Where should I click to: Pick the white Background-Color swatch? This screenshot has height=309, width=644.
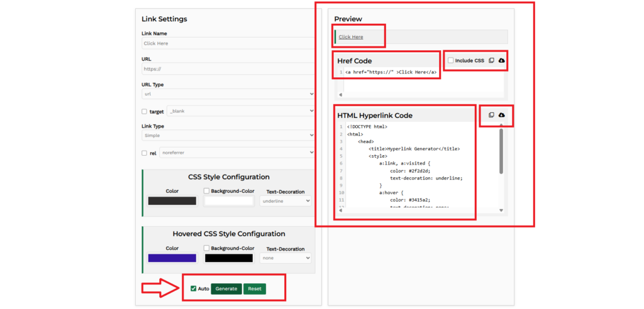pos(229,201)
